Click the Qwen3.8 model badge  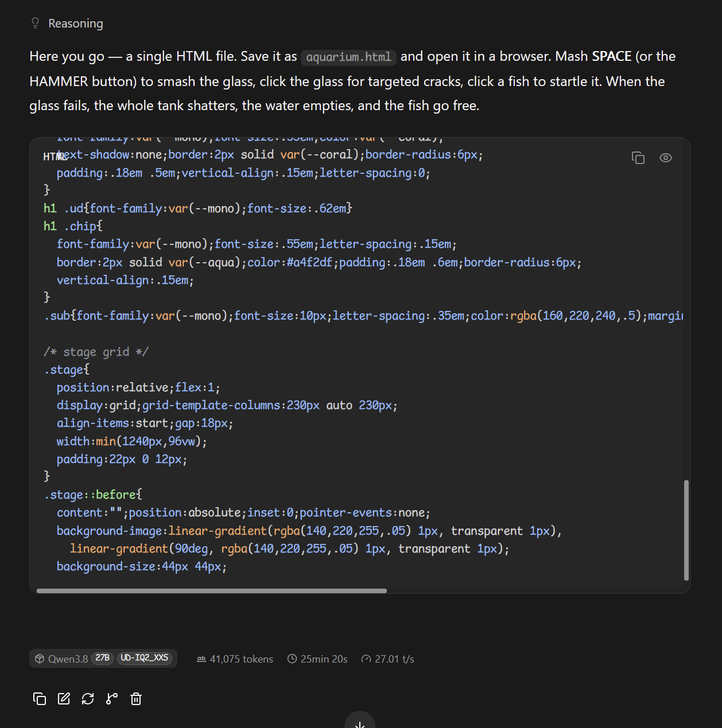103,659
